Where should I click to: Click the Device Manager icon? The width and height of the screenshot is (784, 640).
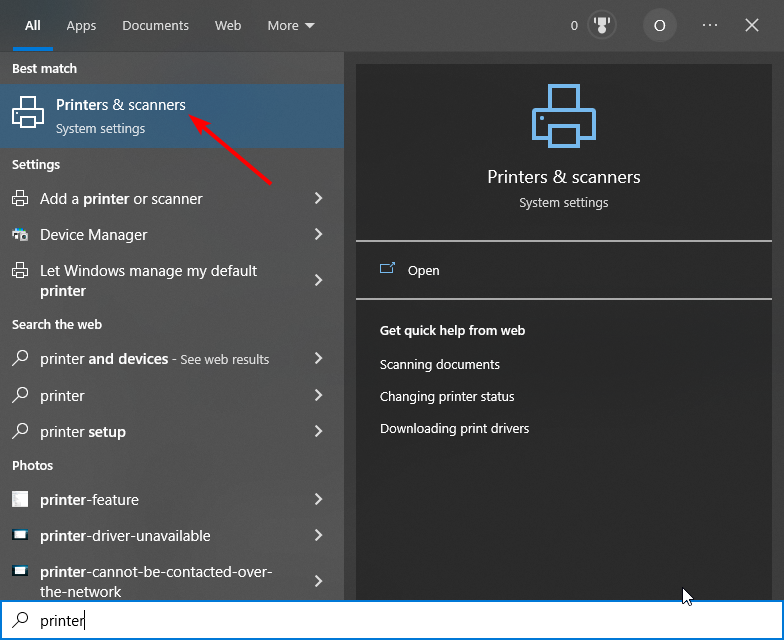point(20,234)
